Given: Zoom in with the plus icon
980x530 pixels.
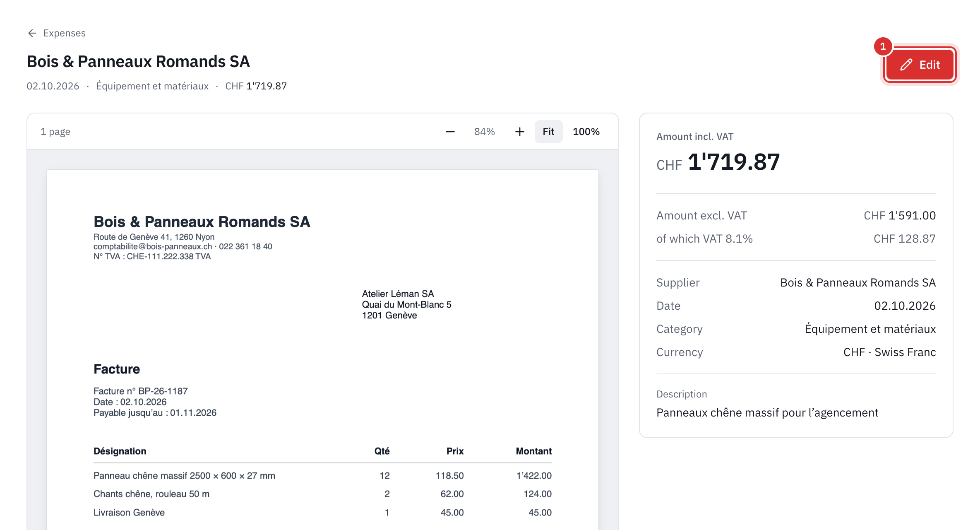Looking at the screenshot, I should [x=520, y=132].
